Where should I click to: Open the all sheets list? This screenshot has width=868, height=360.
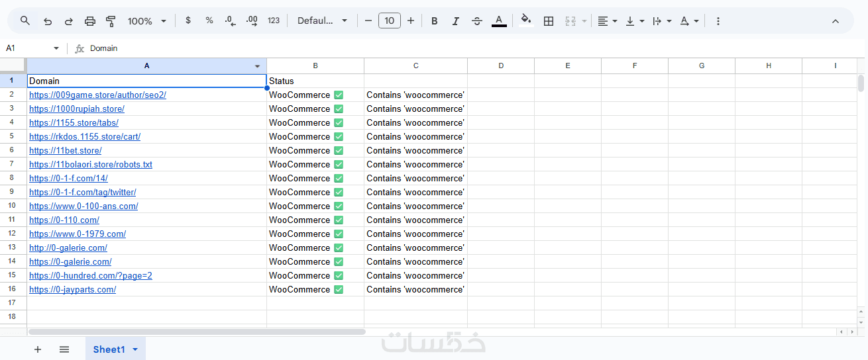pos(64,349)
